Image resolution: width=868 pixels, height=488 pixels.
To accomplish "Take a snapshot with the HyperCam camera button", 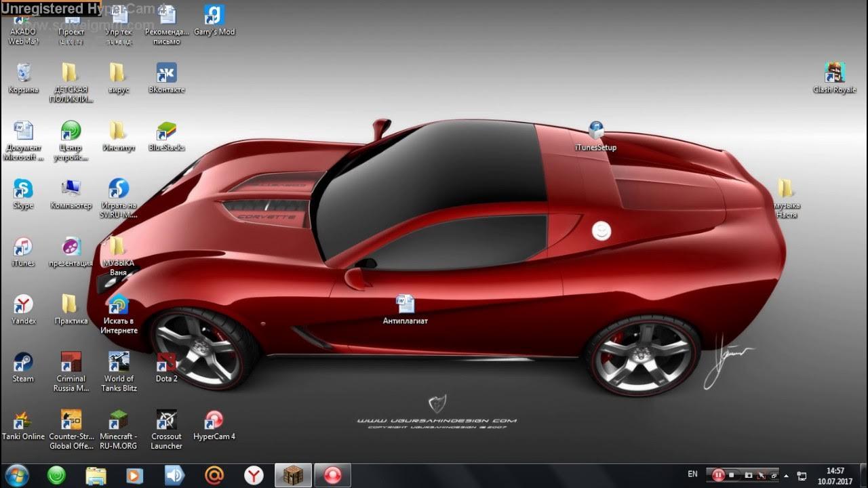I will pos(748,475).
